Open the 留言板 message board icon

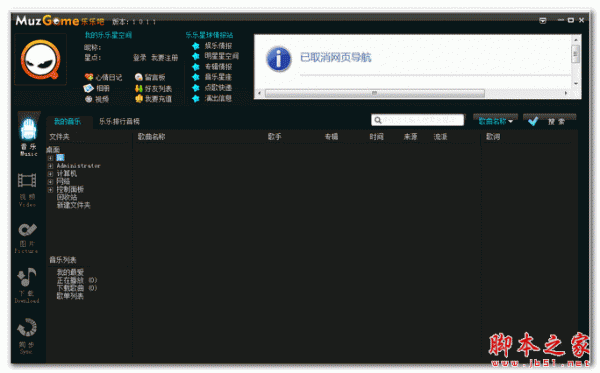pos(139,77)
